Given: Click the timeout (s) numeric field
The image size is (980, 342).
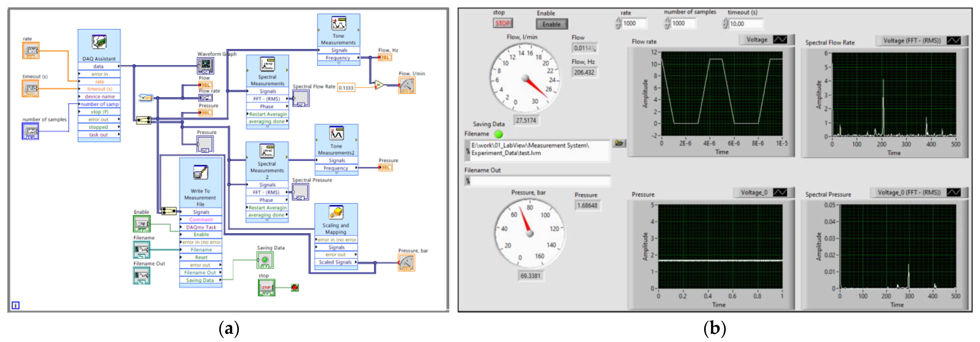Looking at the screenshot, I should (746, 24).
